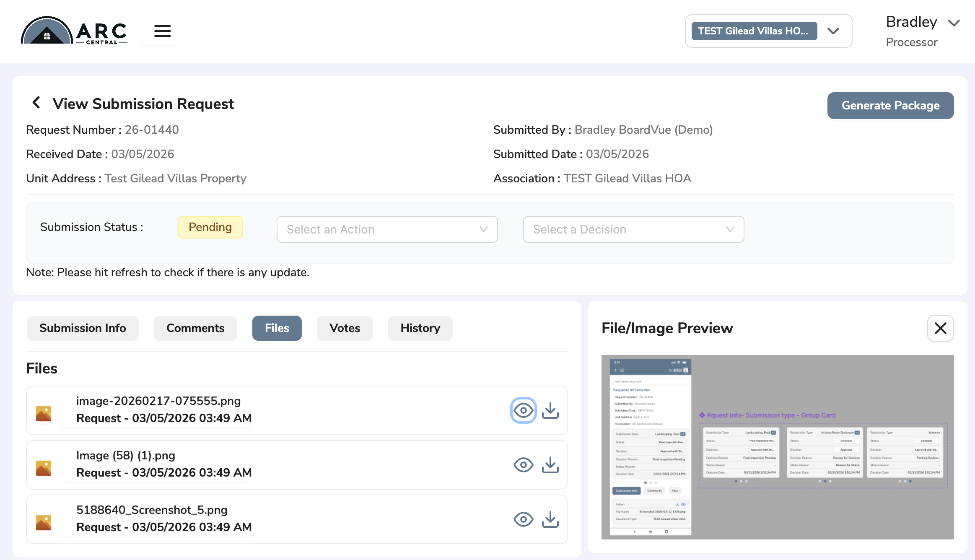Click association TEST Gilead Villas HOA
Image resolution: width=975 pixels, height=560 pixels.
tap(627, 179)
